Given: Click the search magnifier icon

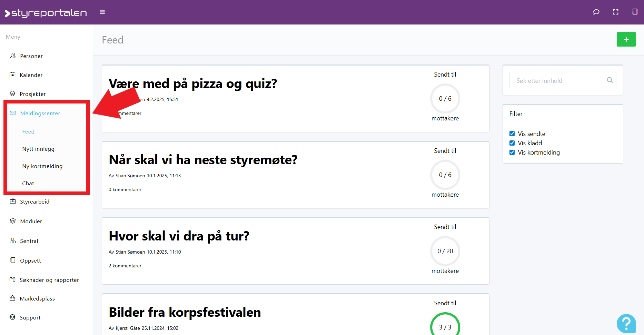Looking at the screenshot, I should point(610,80).
